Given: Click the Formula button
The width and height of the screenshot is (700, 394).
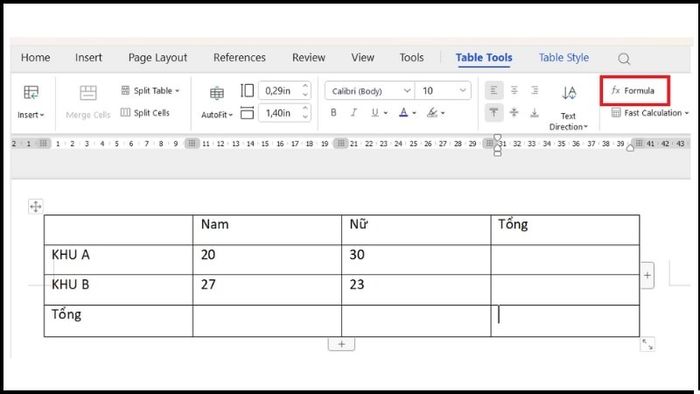Looking at the screenshot, I should (634, 91).
